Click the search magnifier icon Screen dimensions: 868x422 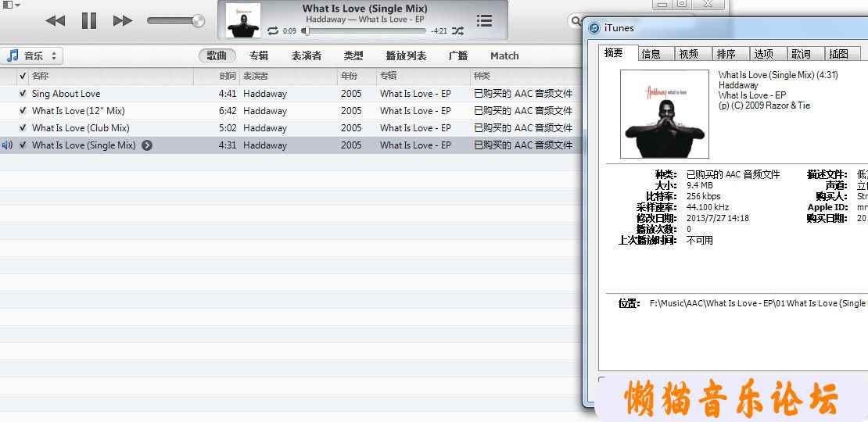coord(576,21)
